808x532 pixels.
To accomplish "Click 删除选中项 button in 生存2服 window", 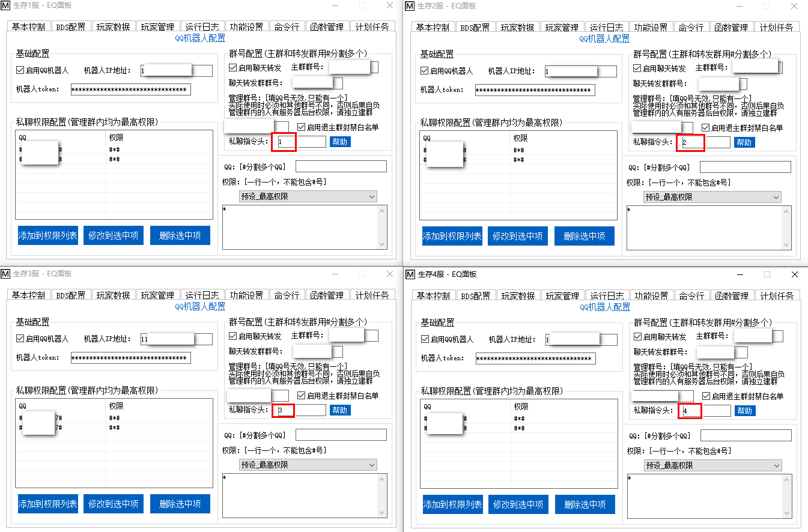I will click(585, 236).
